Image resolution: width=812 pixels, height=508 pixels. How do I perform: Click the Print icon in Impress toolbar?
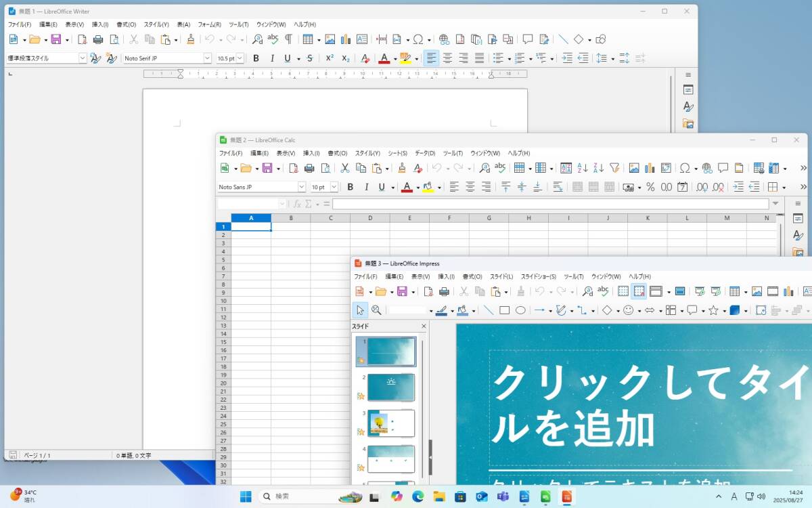(x=445, y=291)
